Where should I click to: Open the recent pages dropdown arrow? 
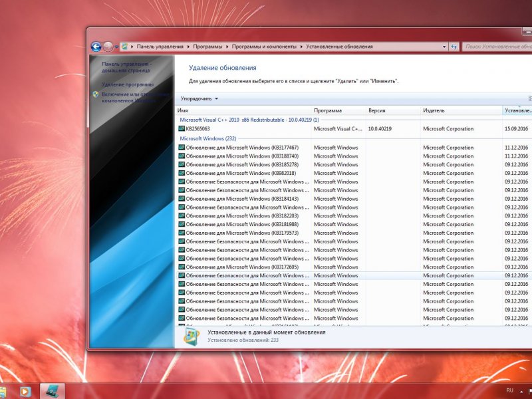[x=116, y=47]
